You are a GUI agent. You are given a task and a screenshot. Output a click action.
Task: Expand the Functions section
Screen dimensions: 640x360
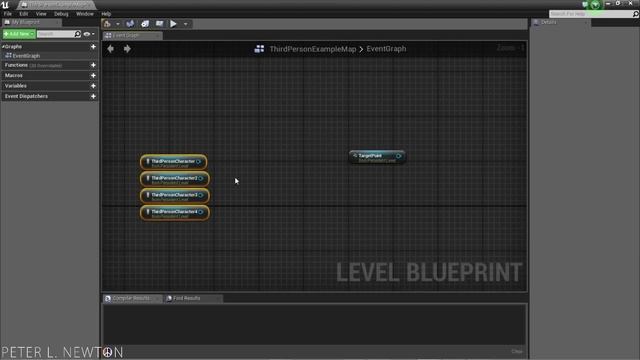(x=16, y=65)
